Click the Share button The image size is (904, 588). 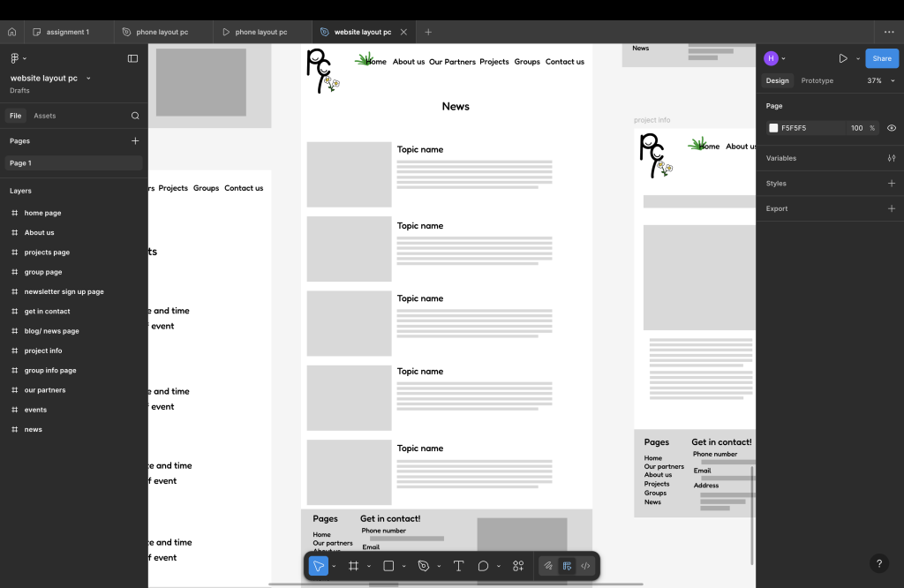pyautogui.click(x=881, y=58)
